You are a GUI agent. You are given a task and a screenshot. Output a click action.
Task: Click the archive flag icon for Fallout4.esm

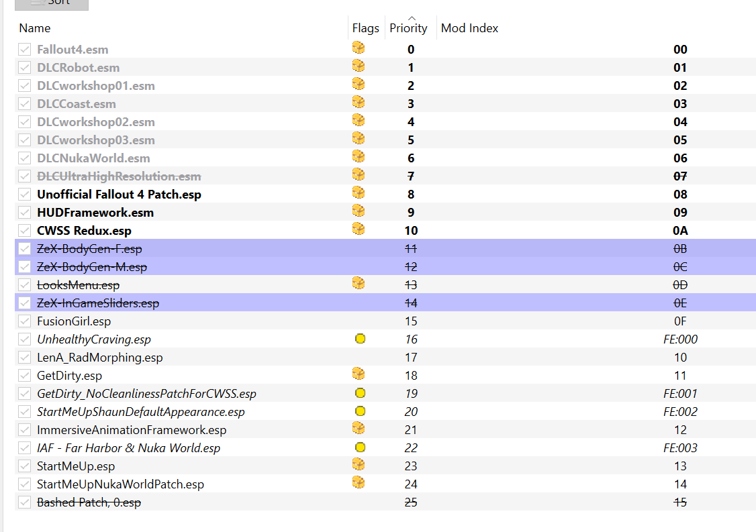(x=359, y=48)
